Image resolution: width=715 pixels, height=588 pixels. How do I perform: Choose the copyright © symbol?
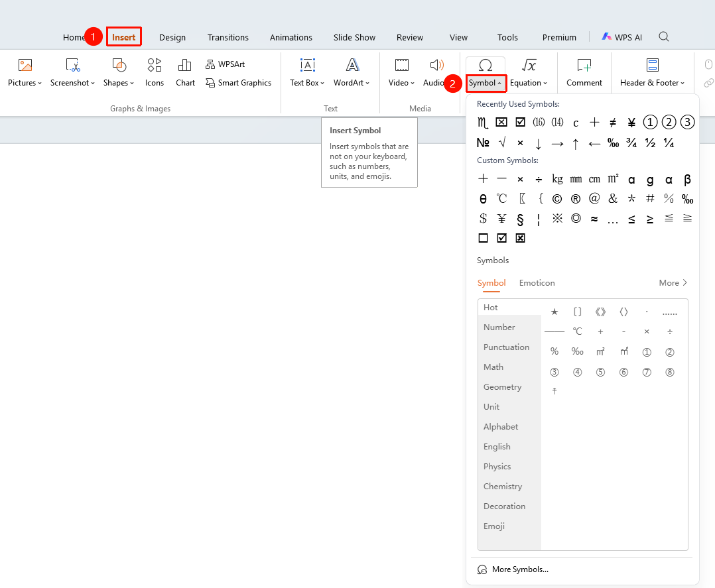pyautogui.click(x=556, y=199)
